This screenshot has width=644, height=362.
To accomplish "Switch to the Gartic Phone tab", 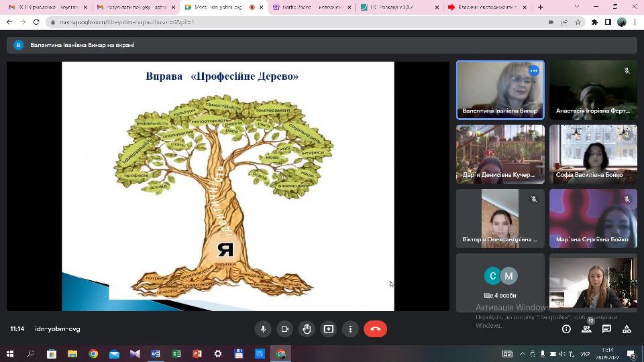I will click(312, 7).
